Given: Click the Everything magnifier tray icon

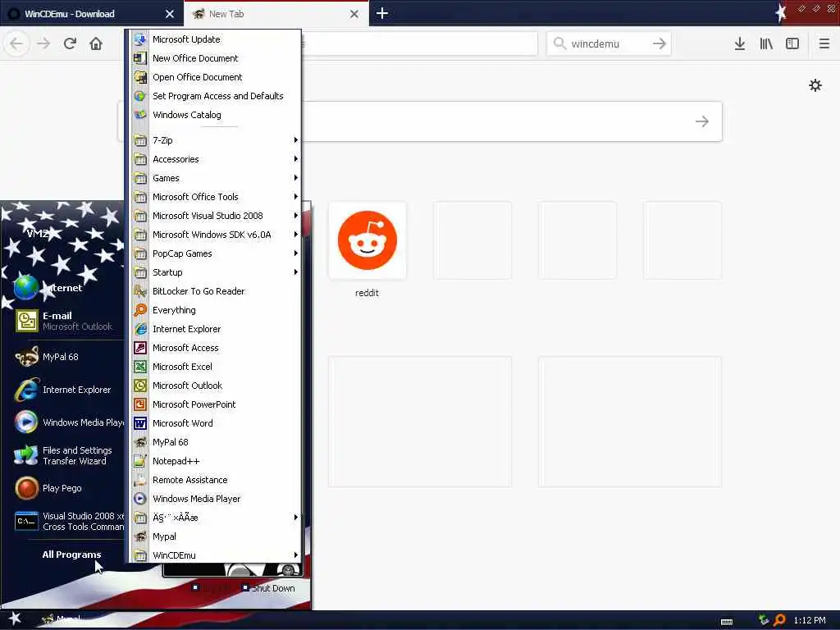Looking at the screenshot, I should coord(779,620).
